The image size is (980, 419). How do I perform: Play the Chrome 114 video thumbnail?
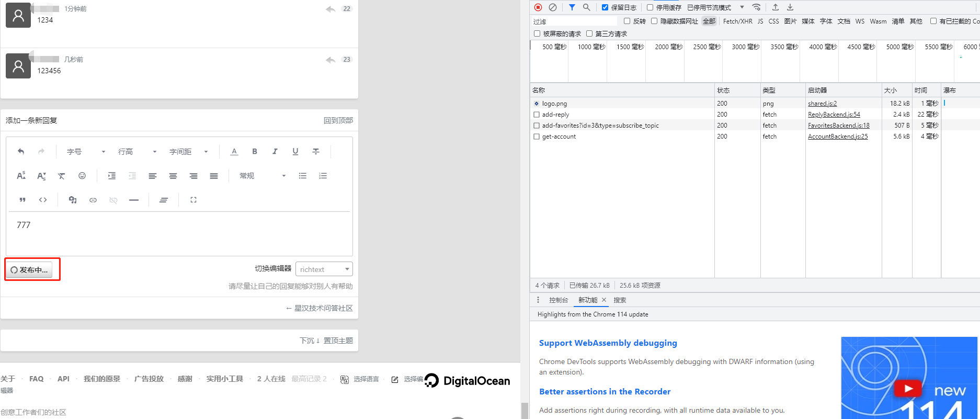tap(908, 389)
